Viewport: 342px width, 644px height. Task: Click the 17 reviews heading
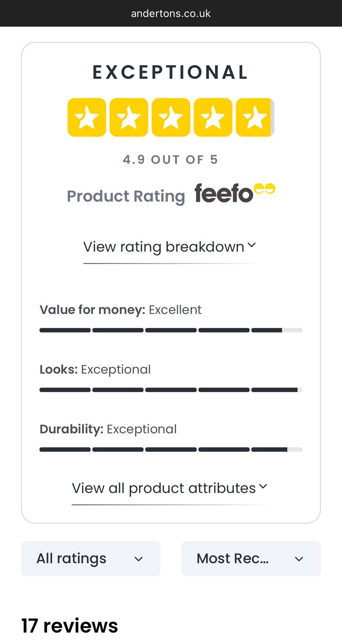click(x=70, y=626)
